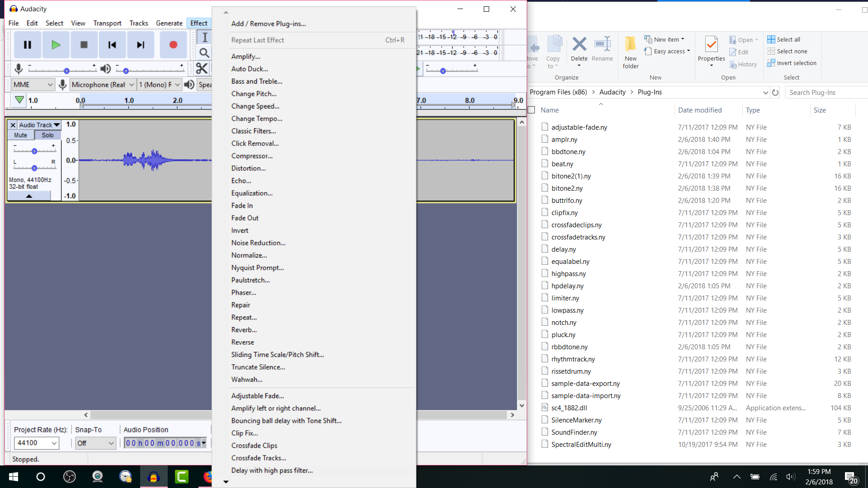Click History in Explorer ribbon
This screenshot has width=868, height=488.
pos(743,65)
